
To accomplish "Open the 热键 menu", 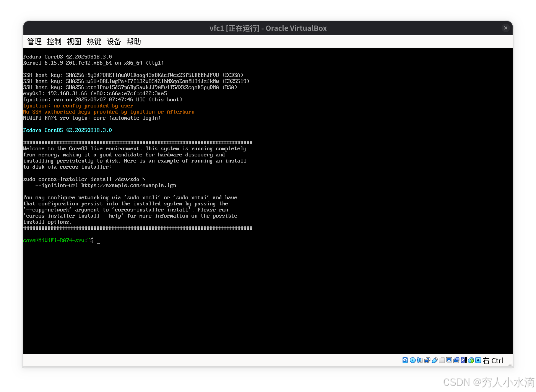I will pos(94,42).
